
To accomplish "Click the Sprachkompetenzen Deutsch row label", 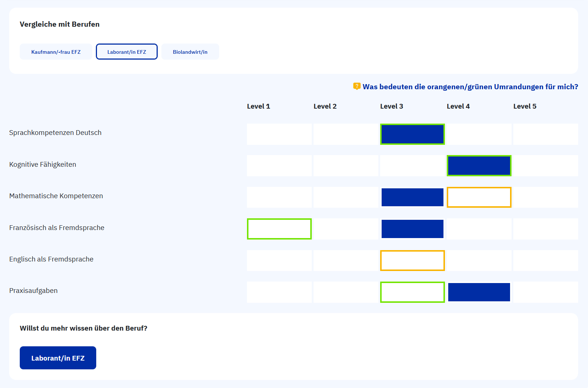I will point(55,132).
